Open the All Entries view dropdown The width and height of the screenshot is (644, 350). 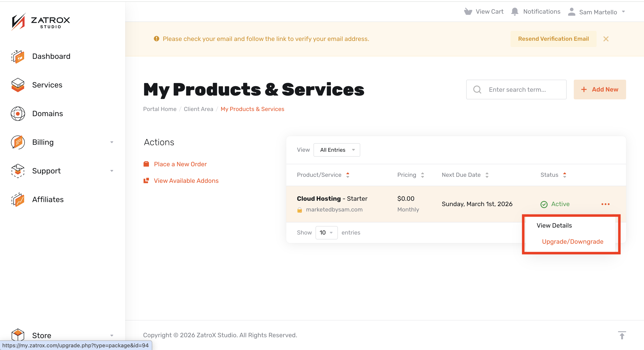pyautogui.click(x=337, y=150)
